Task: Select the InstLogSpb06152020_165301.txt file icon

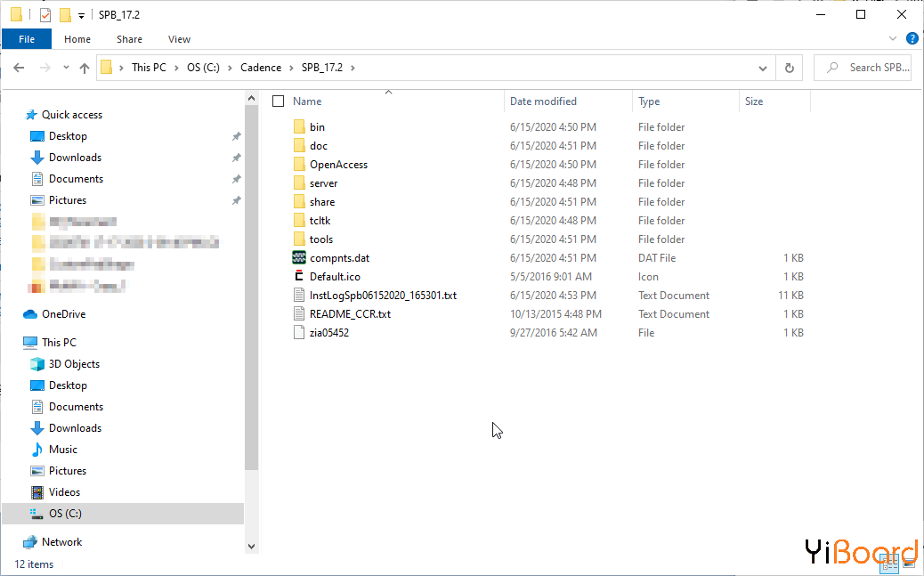Action: click(299, 296)
